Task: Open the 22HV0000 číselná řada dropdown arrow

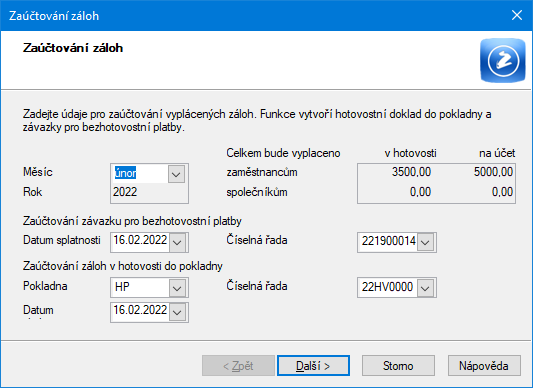Action: point(425,288)
